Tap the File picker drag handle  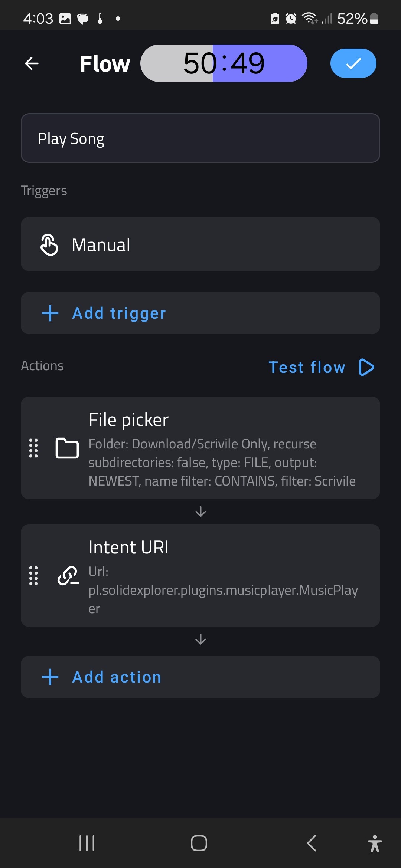click(x=33, y=448)
